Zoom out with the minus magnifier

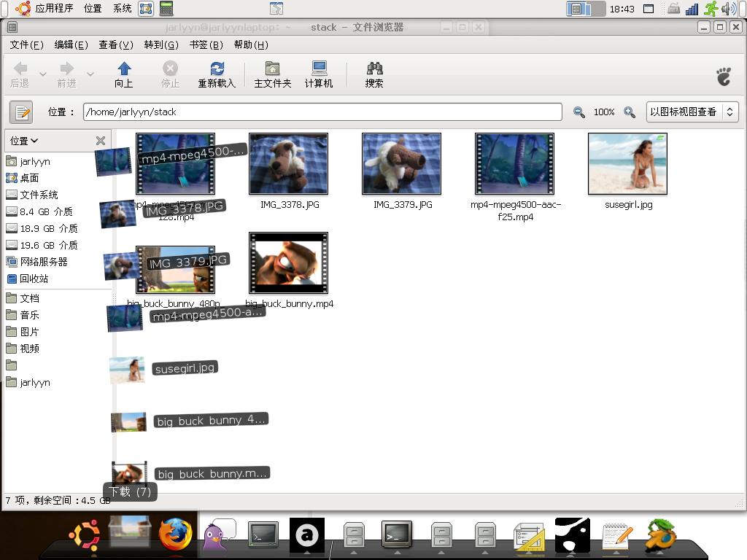tap(578, 112)
